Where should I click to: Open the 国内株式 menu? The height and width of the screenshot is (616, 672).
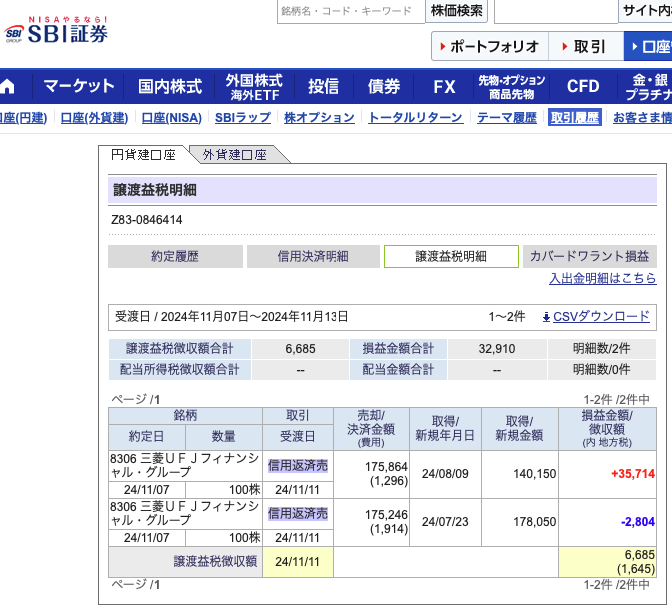click(x=170, y=86)
